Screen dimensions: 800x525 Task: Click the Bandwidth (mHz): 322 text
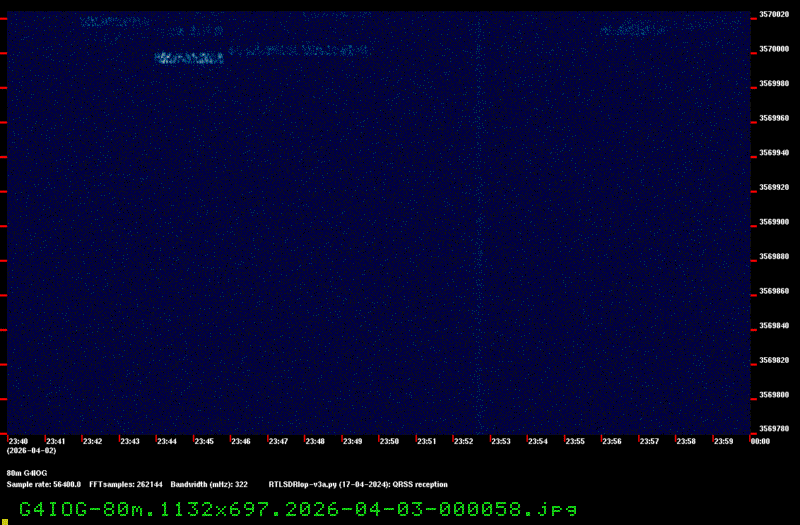pos(209,484)
